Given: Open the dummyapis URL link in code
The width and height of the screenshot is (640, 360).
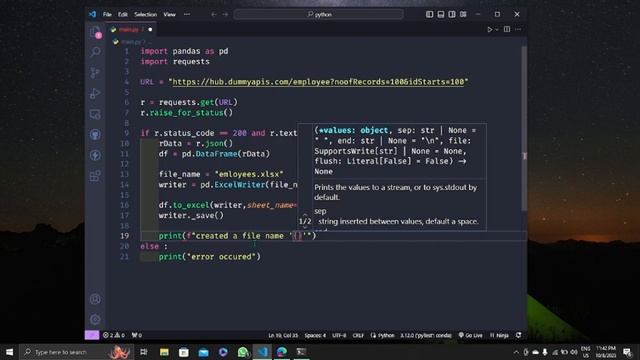Looking at the screenshot, I should 318,82.
